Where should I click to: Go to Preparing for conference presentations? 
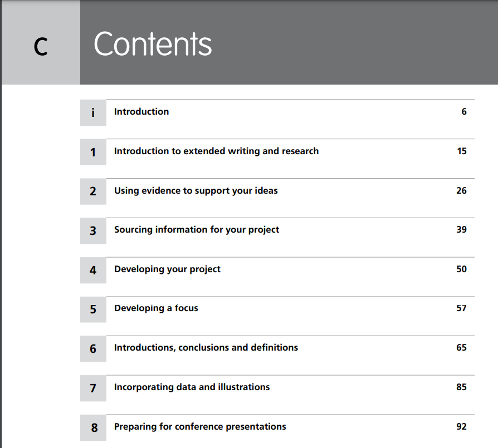[x=200, y=427]
